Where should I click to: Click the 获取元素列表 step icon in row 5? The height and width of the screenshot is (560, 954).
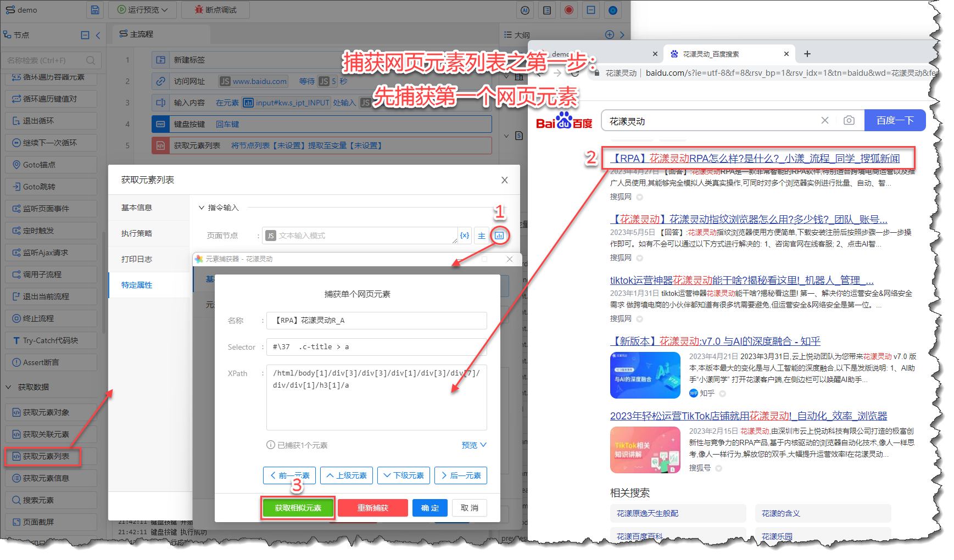point(160,145)
